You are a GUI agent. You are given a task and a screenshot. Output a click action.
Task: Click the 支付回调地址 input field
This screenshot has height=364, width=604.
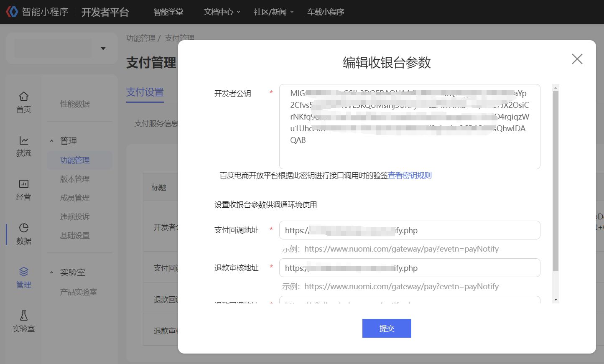[x=409, y=230]
